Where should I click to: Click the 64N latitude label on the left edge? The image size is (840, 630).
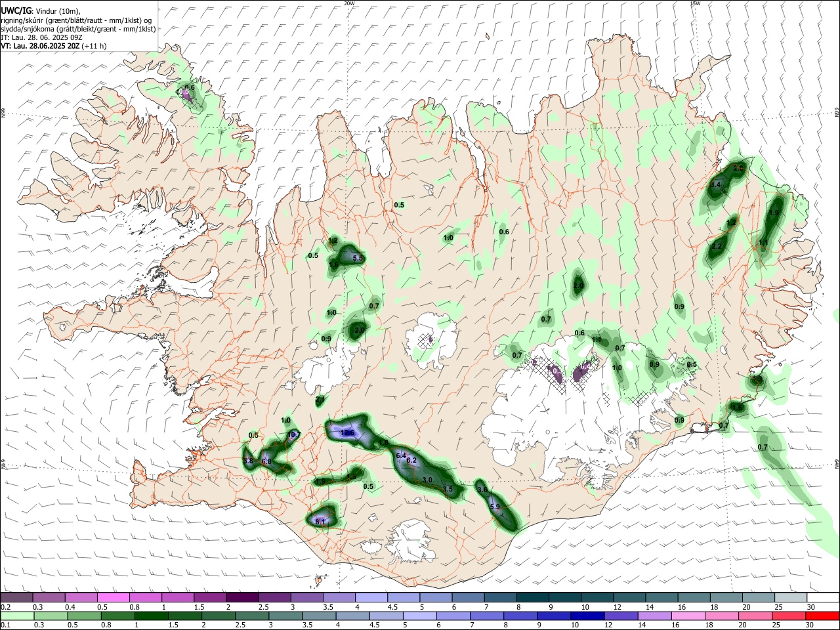tap(3, 463)
